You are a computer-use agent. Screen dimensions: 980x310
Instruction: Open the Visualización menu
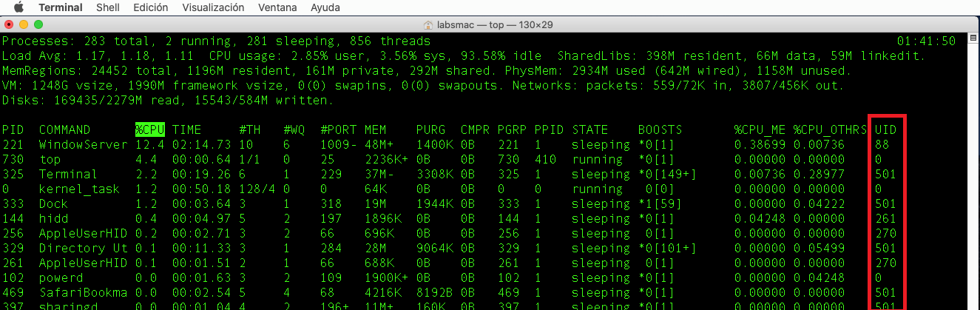[x=213, y=7]
